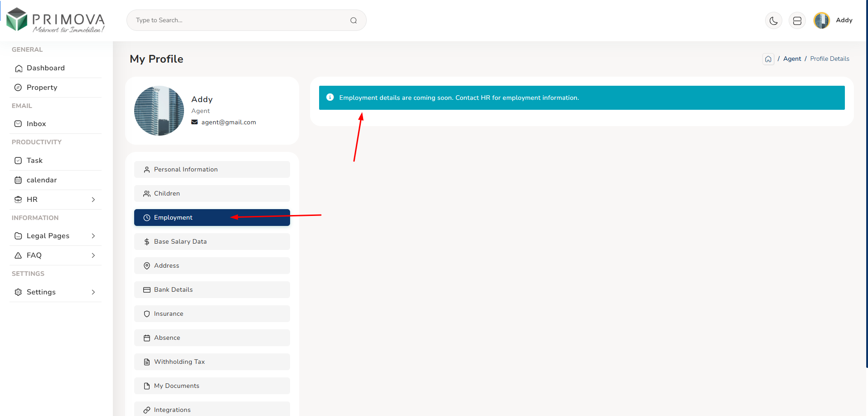Toggle dark mode with the moon icon
Screen dimensions: 868x416
click(x=773, y=20)
